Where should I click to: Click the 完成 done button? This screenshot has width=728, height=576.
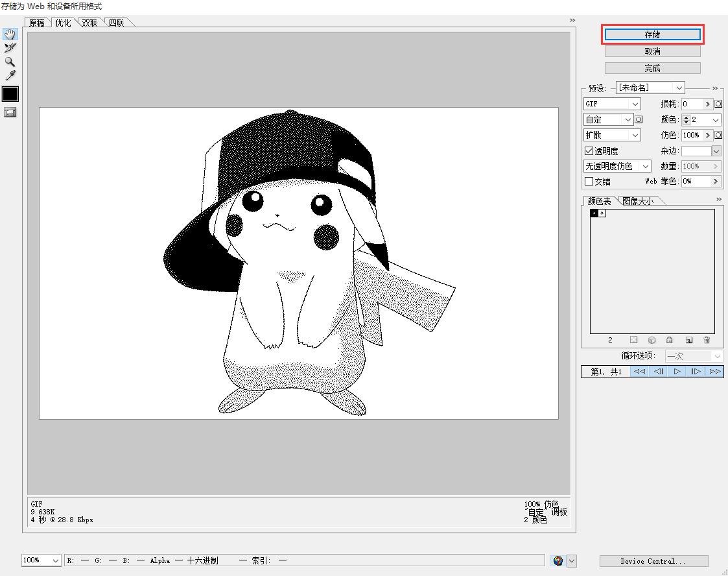click(652, 68)
